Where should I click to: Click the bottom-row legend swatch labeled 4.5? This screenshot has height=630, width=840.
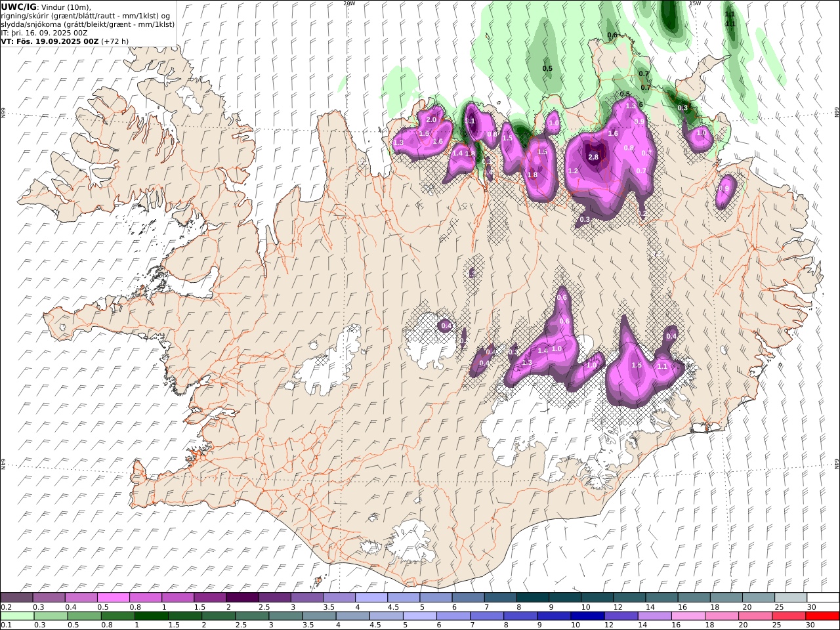(386, 616)
